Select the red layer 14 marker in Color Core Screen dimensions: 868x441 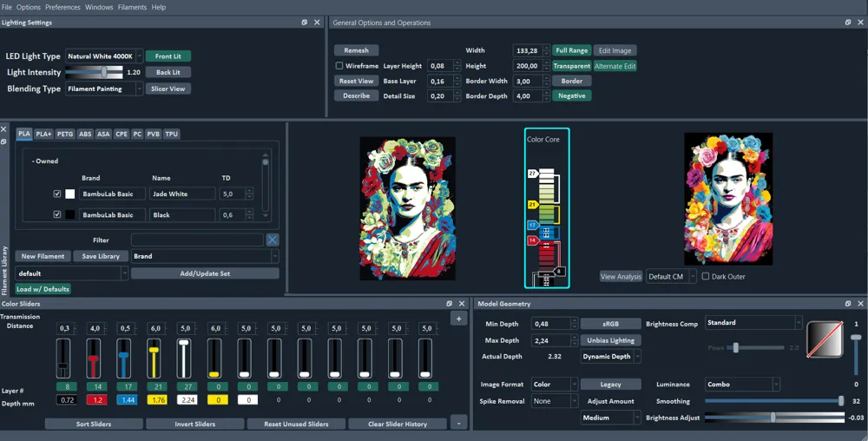coord(533,240)
